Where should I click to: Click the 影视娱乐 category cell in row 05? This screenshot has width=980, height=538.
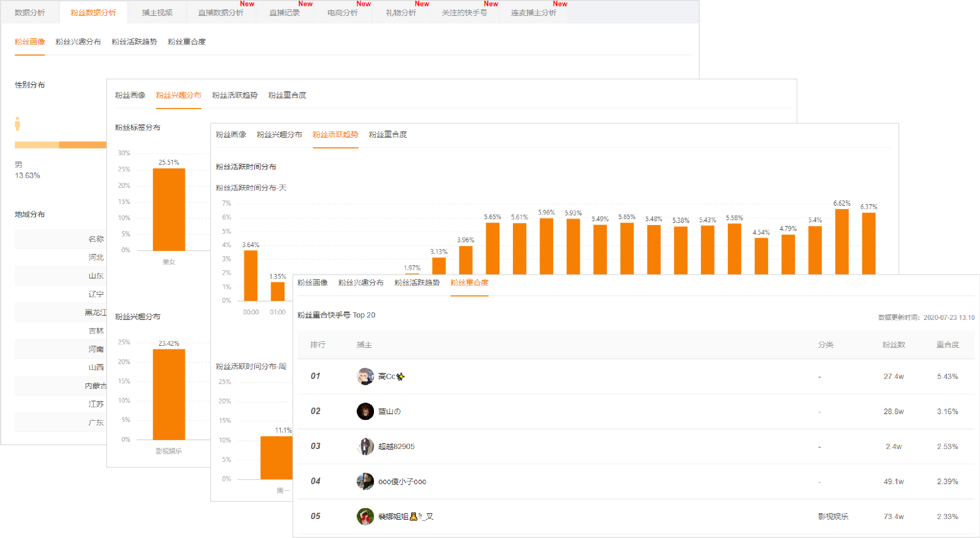[x=833, y=516]
